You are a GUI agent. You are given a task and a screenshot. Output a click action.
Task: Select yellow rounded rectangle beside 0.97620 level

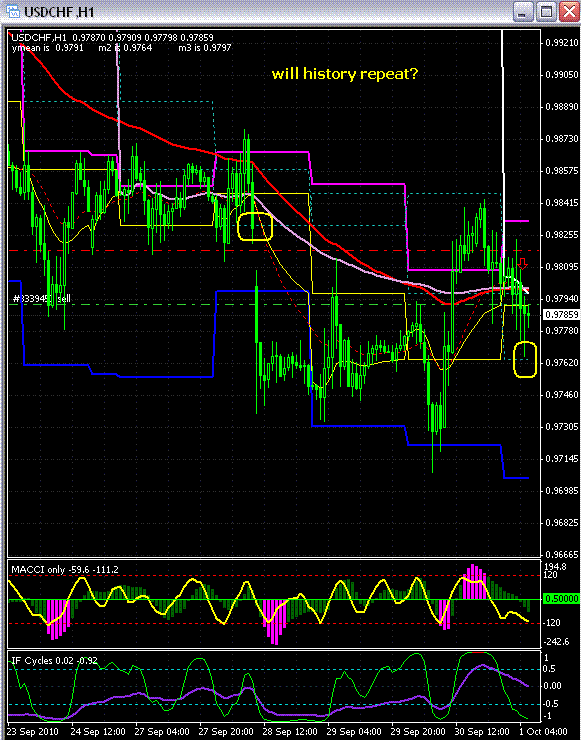(525, 359)
